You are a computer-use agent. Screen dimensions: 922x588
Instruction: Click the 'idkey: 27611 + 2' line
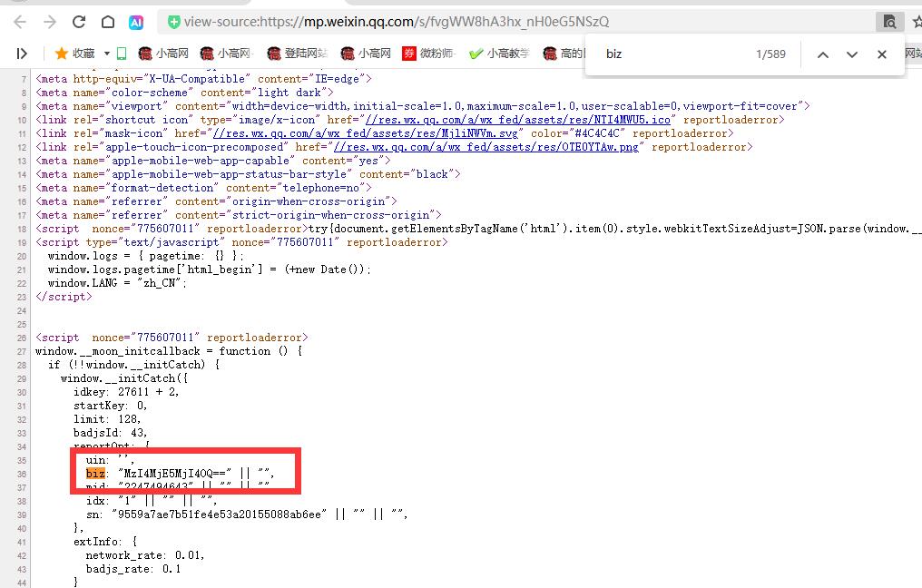click(x=126, y=392)
